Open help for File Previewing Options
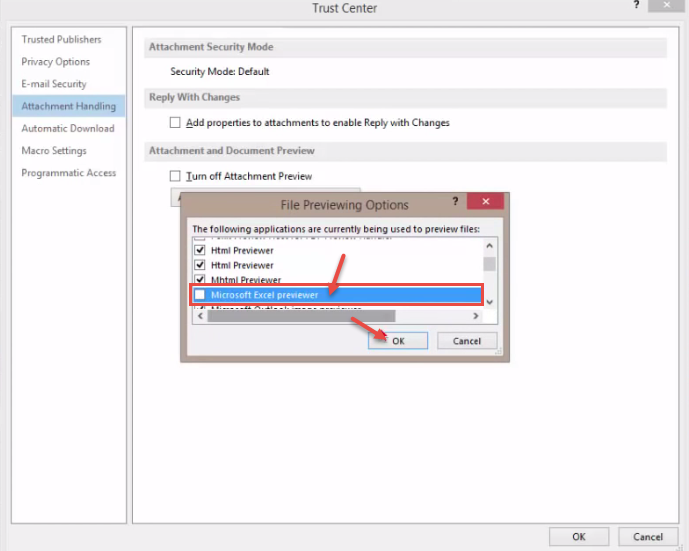 click(455, 201)
